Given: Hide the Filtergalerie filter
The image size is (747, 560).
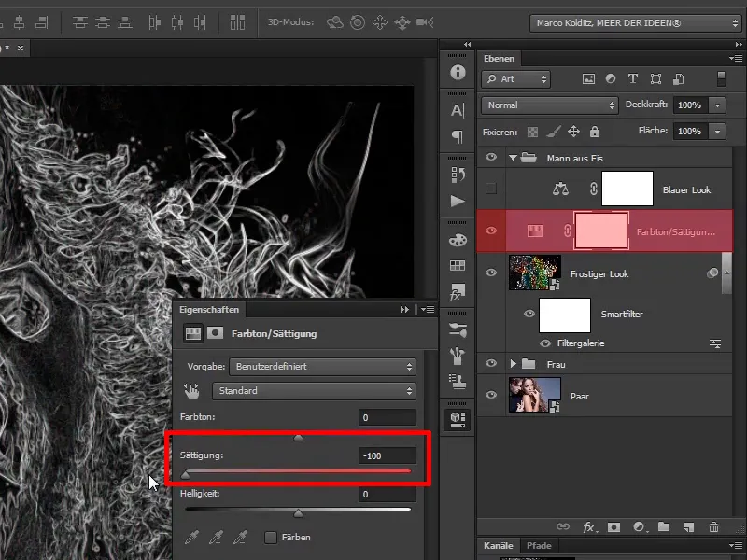Looking at the screenshot, I should click(545, 343).
